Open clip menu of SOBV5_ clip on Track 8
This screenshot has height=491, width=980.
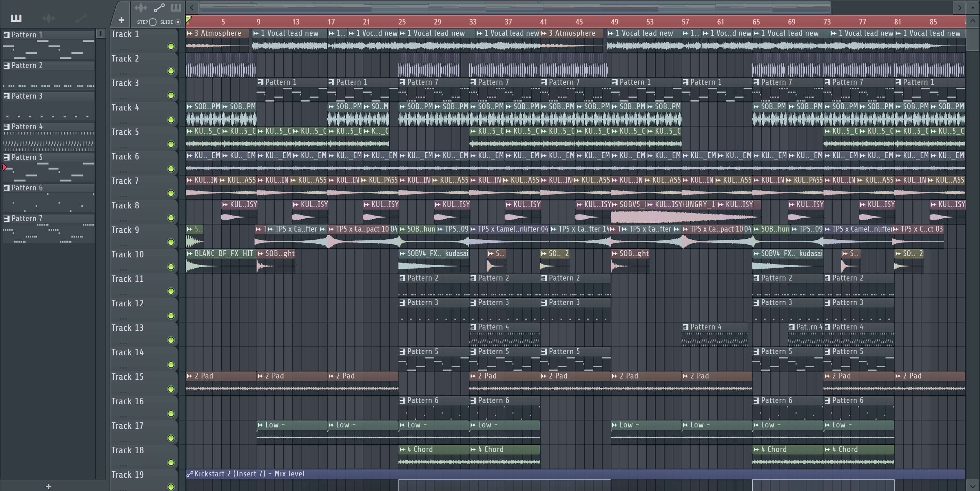pyautogui.click(x=615, y=204)
